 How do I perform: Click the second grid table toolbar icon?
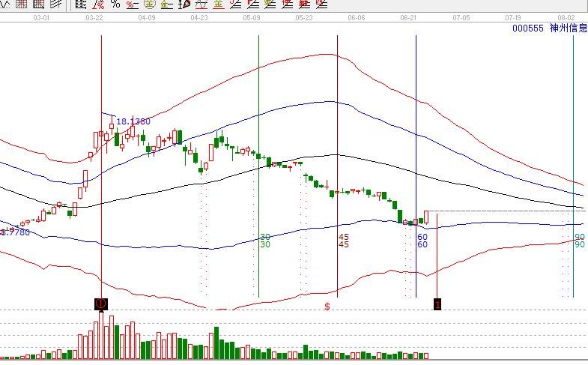tap(39, 4)
